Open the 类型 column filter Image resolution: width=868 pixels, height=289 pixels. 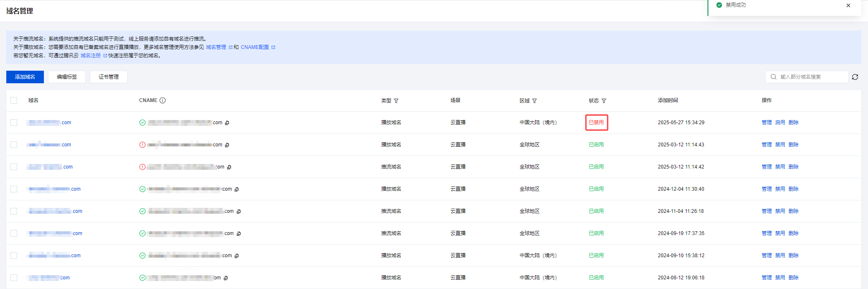[x=396, y=101]
